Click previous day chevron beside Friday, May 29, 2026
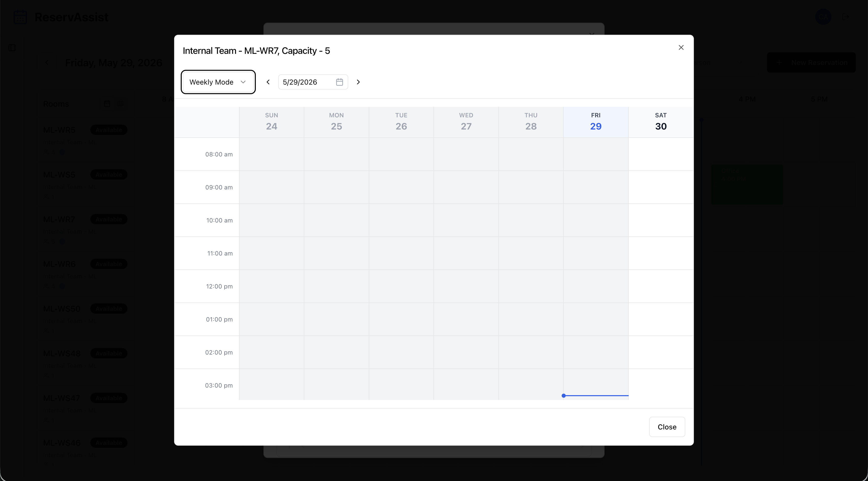The image size is (868, 481). tap(47, 63)
